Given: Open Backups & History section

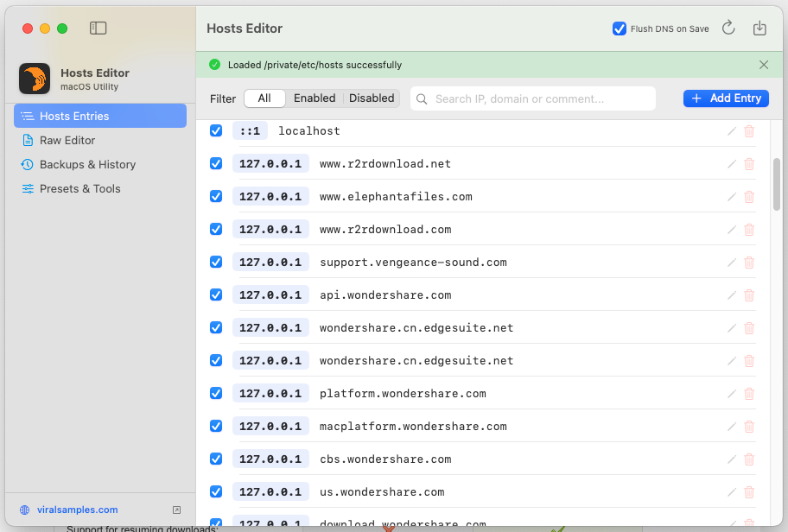Looking at the screenshot, I should click(x=100, y=164).
